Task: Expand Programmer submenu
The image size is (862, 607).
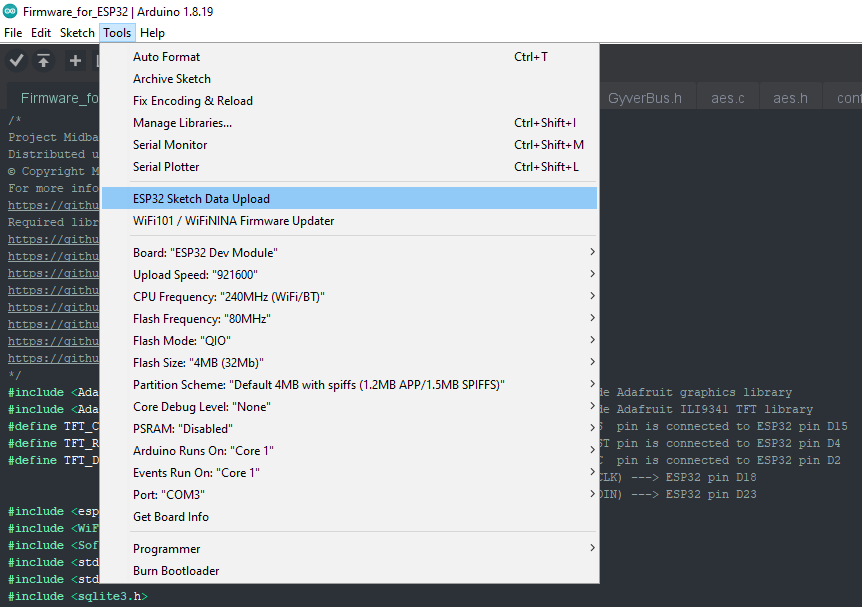Action: click(349, 549)
